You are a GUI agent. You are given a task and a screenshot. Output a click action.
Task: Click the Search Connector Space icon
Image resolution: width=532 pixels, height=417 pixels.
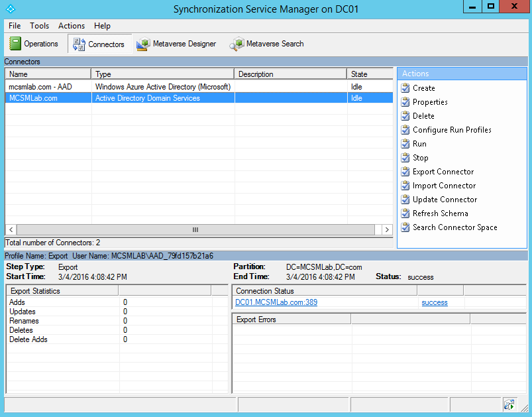405,227
